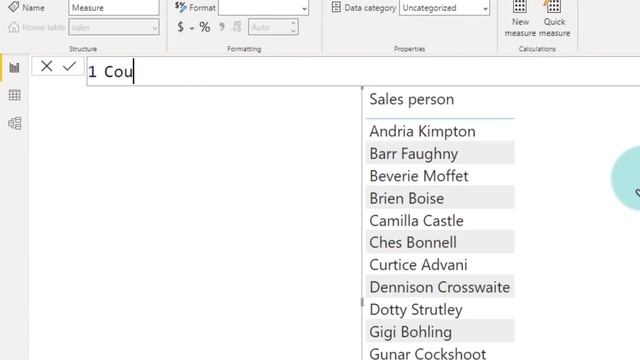640x360 pixels.
Task: Select Ches Bonnell row
Action: pos(440,242)
